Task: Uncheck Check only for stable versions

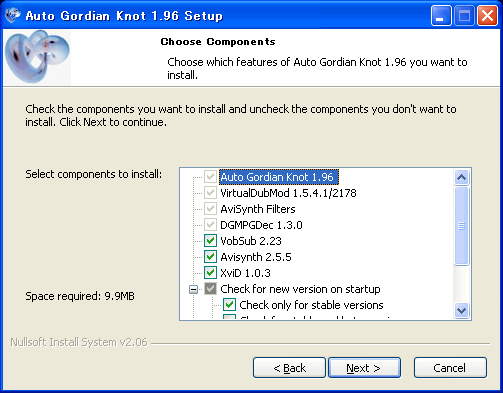Action: pyautogui.click(x=229, y=305)
